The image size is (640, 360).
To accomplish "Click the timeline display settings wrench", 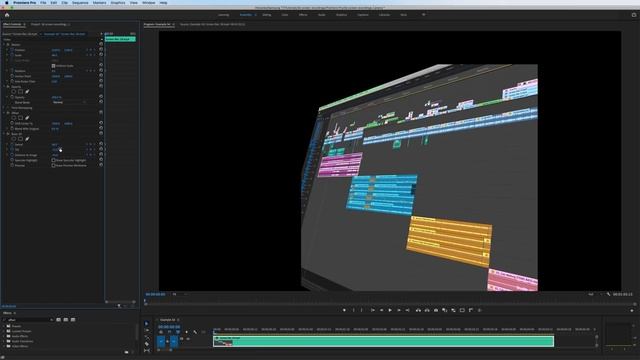I will click(195, 332).
